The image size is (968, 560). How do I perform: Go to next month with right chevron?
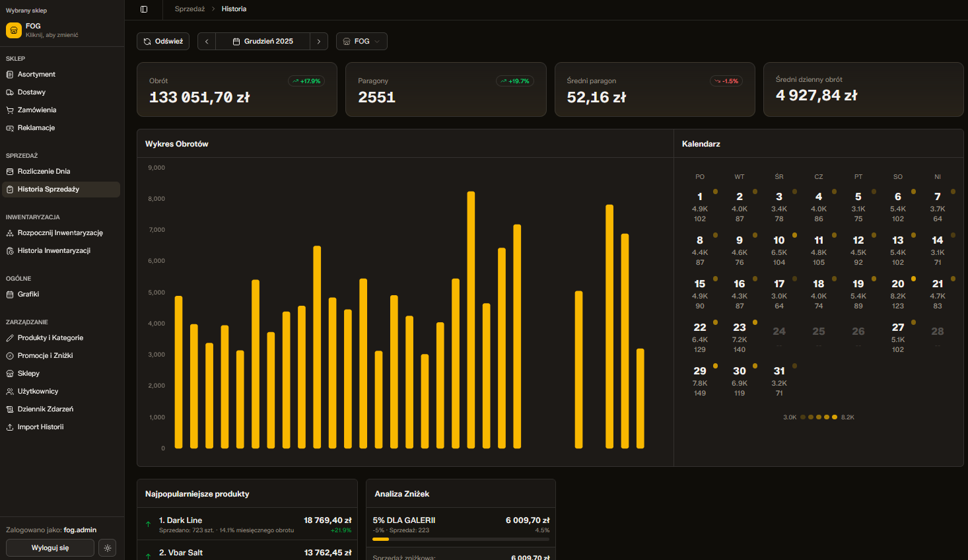(318, 42)
